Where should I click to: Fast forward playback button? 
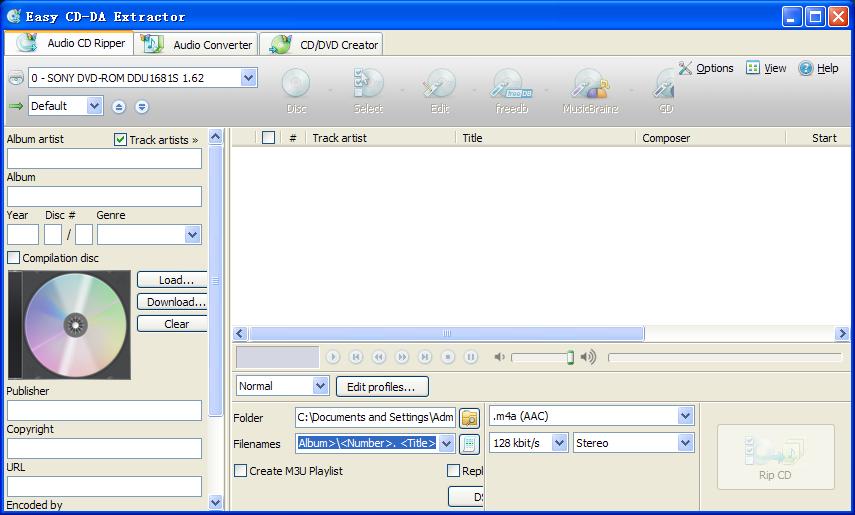pos(402,357)
